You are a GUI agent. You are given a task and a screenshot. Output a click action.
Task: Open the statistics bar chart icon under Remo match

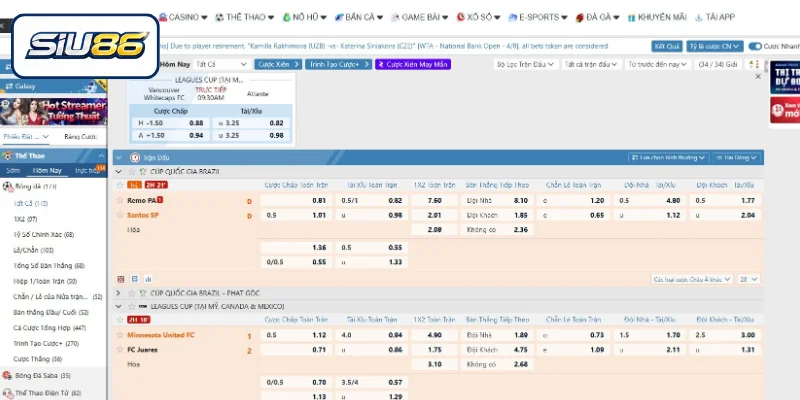(x=148, y=279)
